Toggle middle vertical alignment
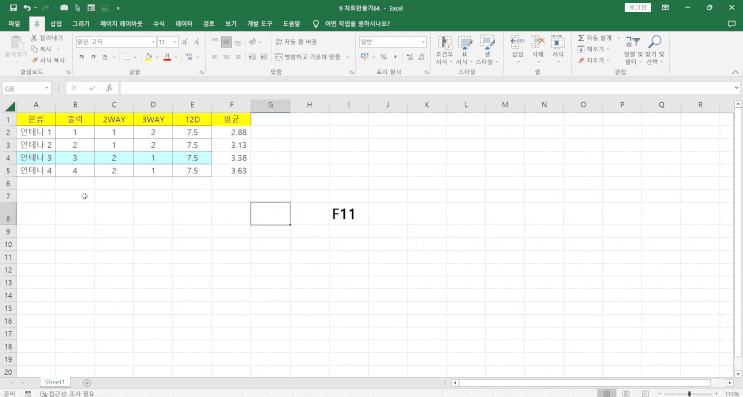 (227, 42)
